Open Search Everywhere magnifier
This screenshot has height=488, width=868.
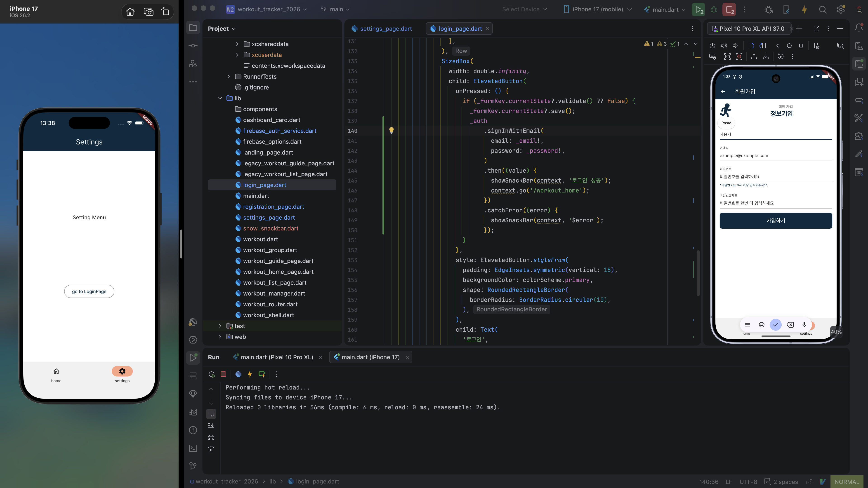pyautogui.click(x=823, y=9)
